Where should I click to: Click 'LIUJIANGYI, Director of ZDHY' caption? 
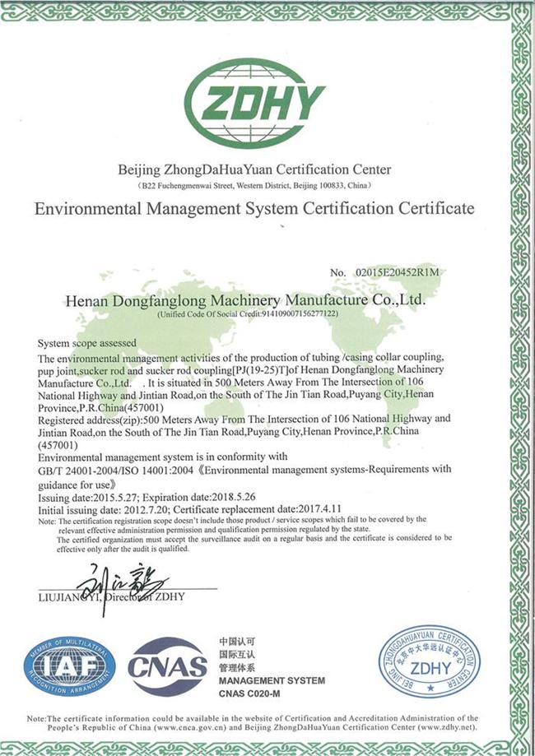pyautogui.click(x=111, y=596)
